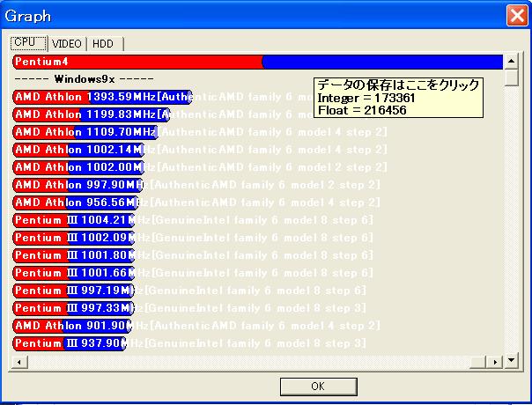This screenshot has height=405, width=532.
Task: Select the AMD Athlon 1002.14MHz row
Action: click(x=200, y=150)
